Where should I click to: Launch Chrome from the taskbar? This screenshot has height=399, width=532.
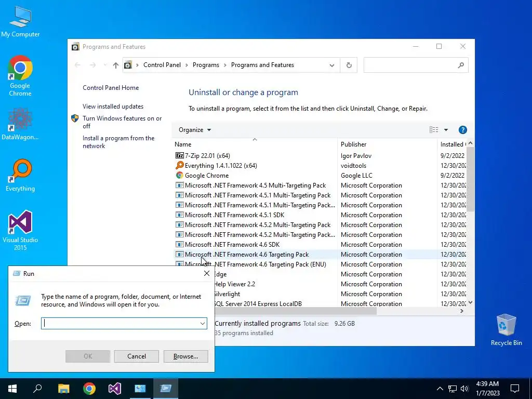point(89,389)
